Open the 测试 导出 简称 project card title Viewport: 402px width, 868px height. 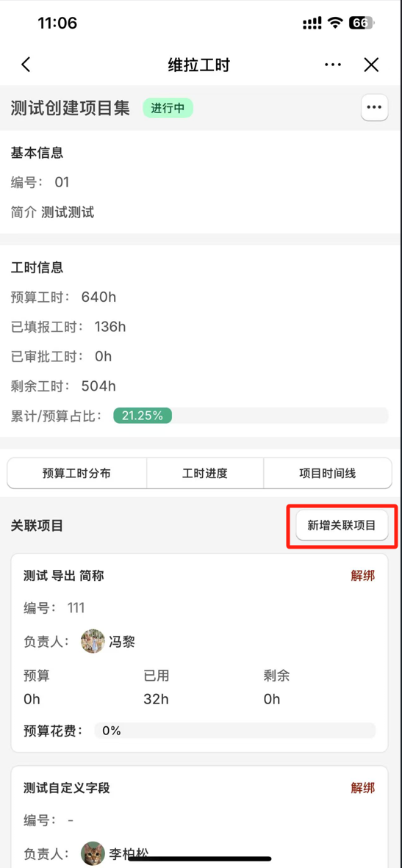click(x=64, y=576)
